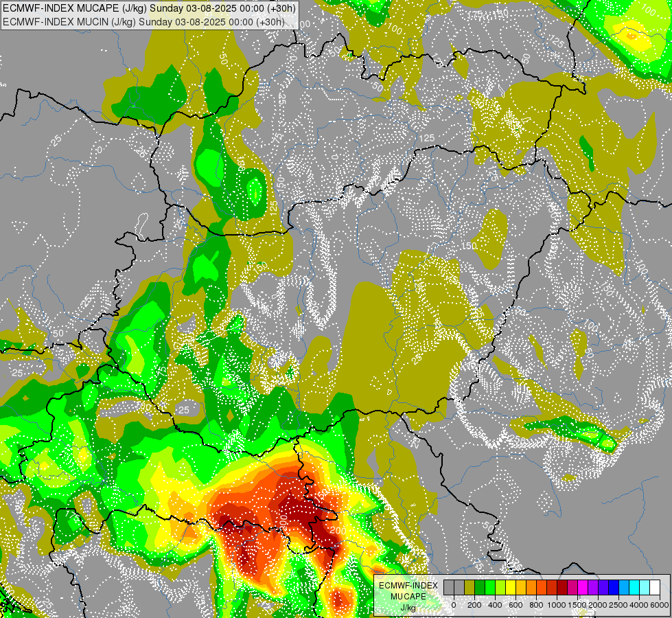Click the legend scale value 200
The width and height of the screenshot is (672, 618).
(x=474, y=605)
